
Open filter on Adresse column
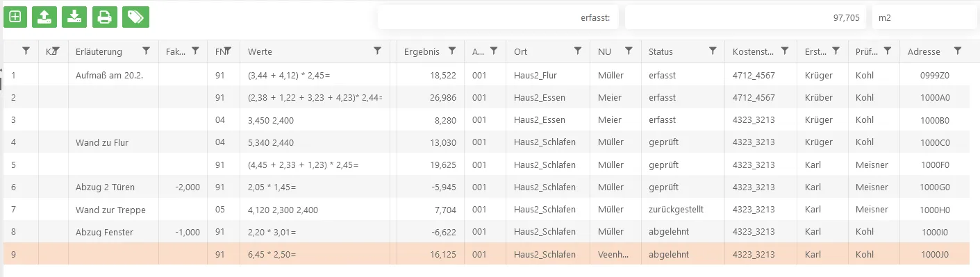point(958,51)
